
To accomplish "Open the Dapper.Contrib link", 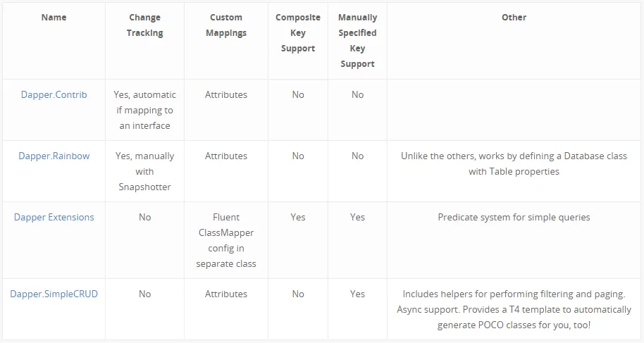I will [x=54, y=94].
